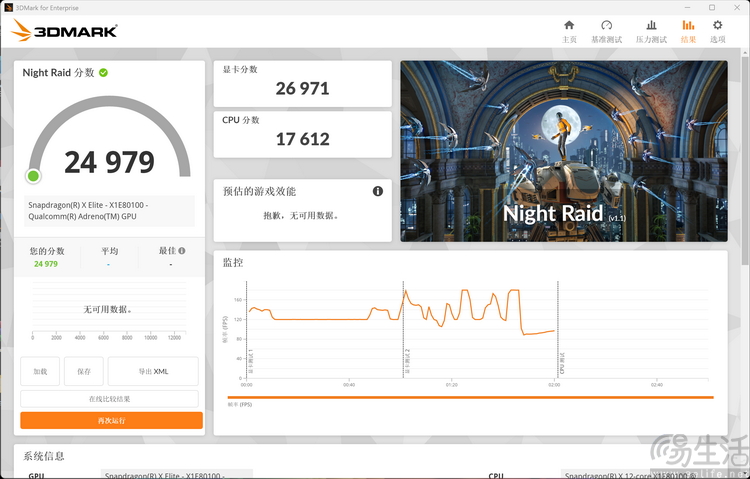Click the Night Raid preview image
Screen dimensions: 750x479
coord(564,151)
